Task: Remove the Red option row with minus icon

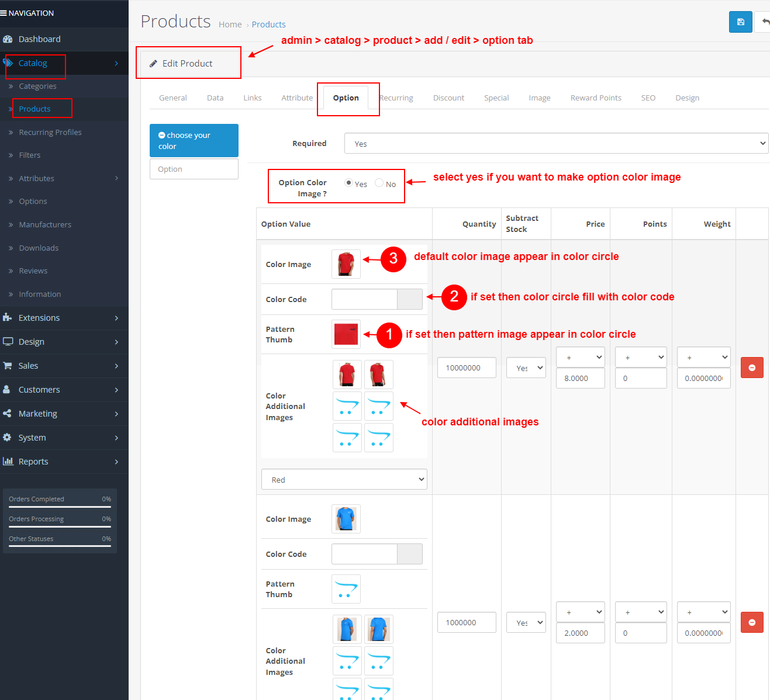Action: (752, 368)
